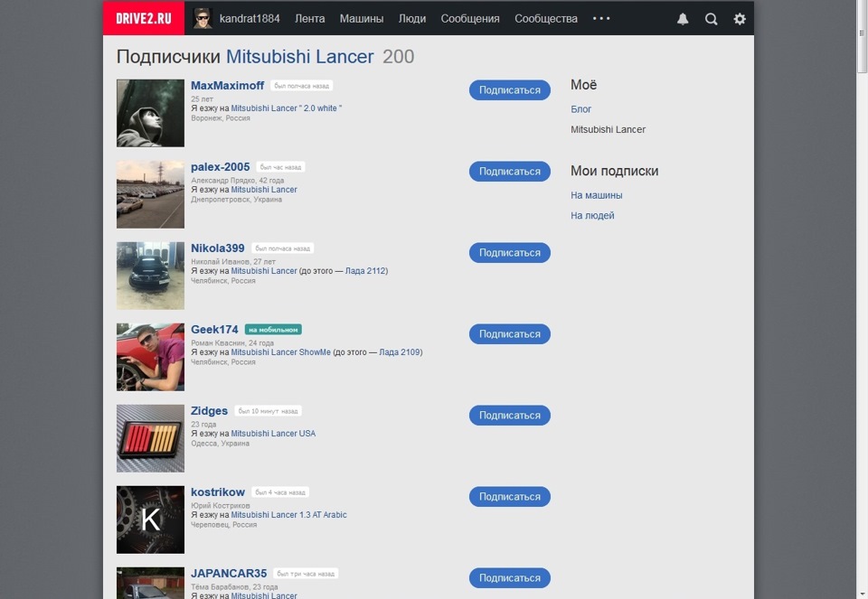Open Geek174 avatar thumbnail

(150, 357)
